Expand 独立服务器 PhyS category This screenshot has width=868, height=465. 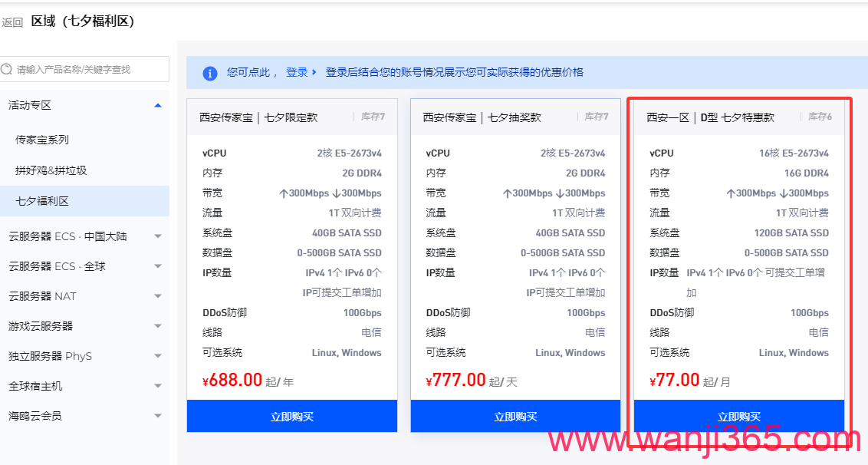[158, 356]
